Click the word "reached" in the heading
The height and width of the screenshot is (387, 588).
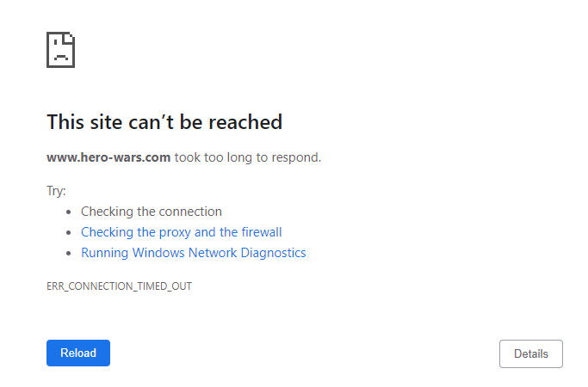(x=245, y=122)
